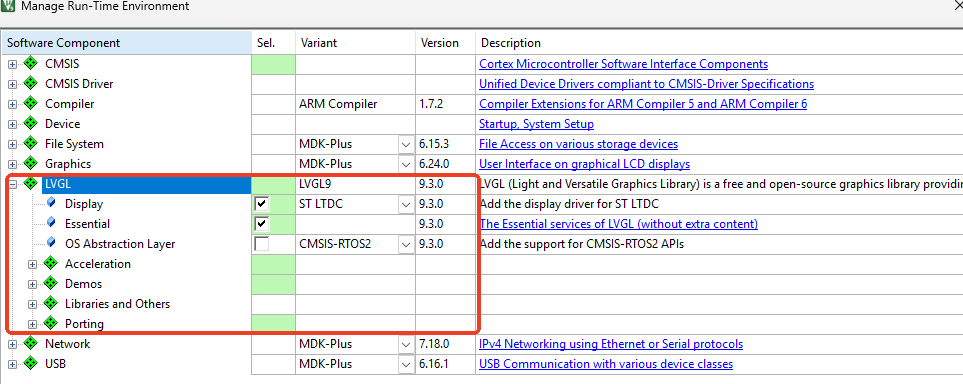Collapse the LVGL tree node
The width and height of the screenshot is (963, 384).
[12, 184]
